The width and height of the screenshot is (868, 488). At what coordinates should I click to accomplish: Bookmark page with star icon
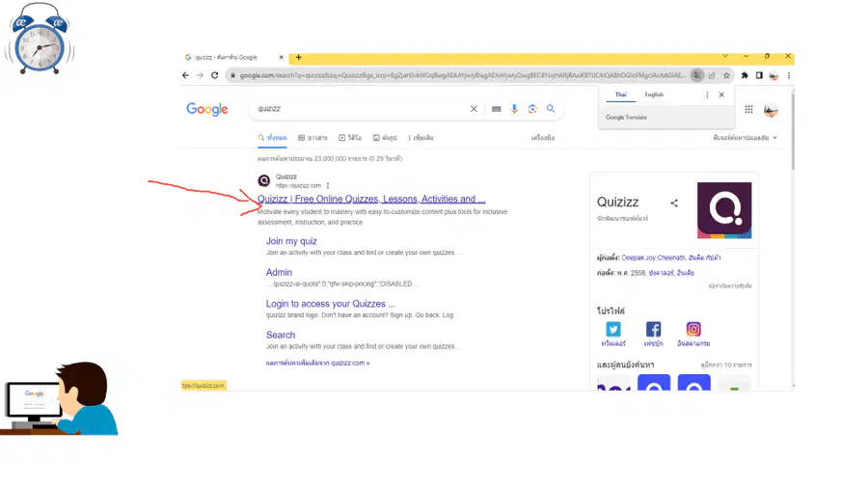(x=726, y=75)
